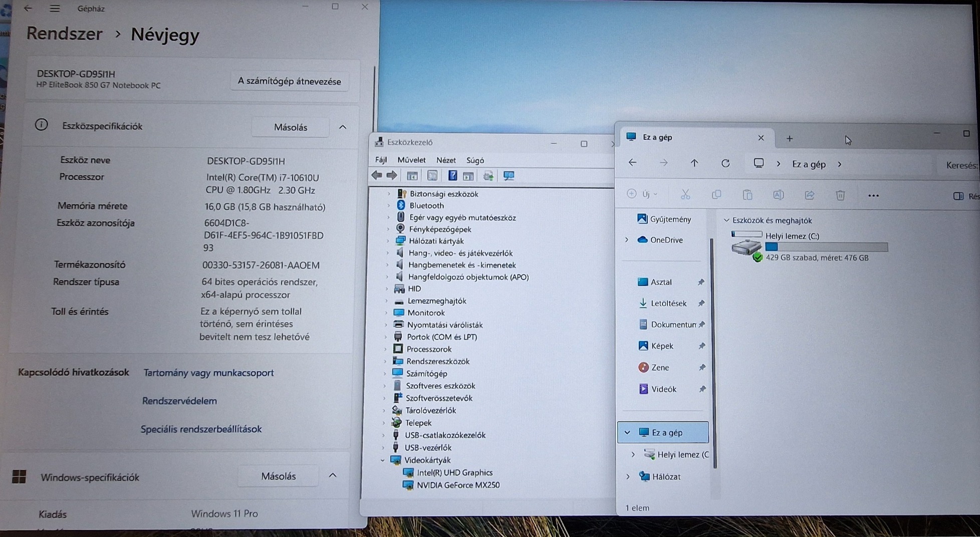
Task: Select Monitorok category in Device Manager
Action: [x=426, y=313]
